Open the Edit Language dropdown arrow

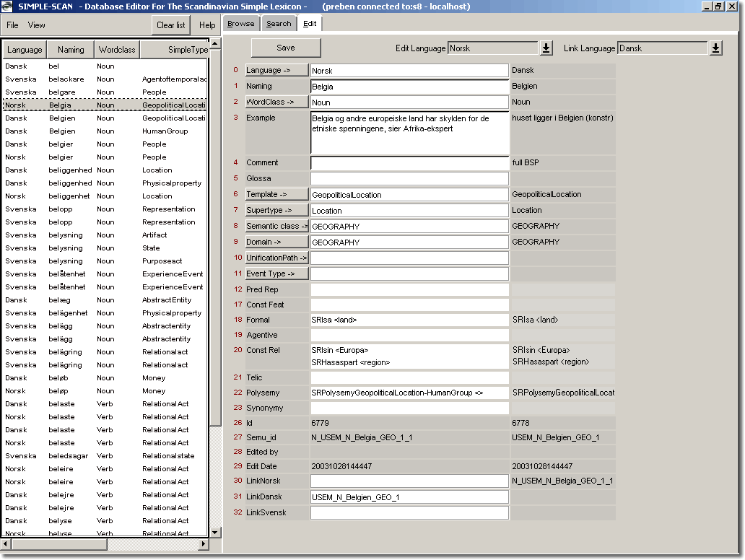click(546, 48)
